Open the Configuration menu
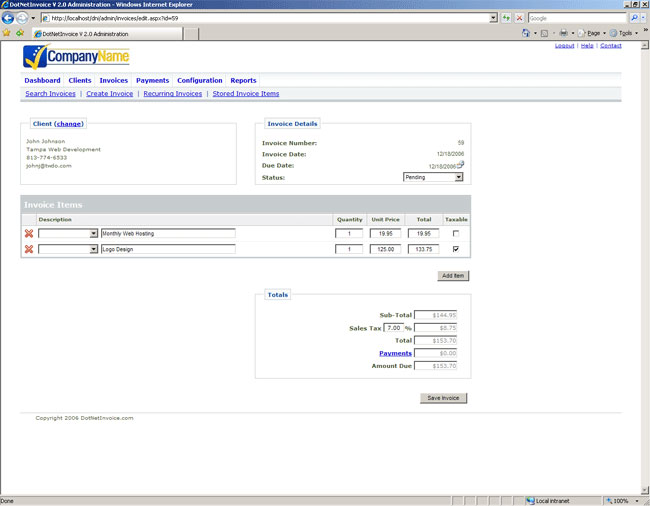 [200, 80]
